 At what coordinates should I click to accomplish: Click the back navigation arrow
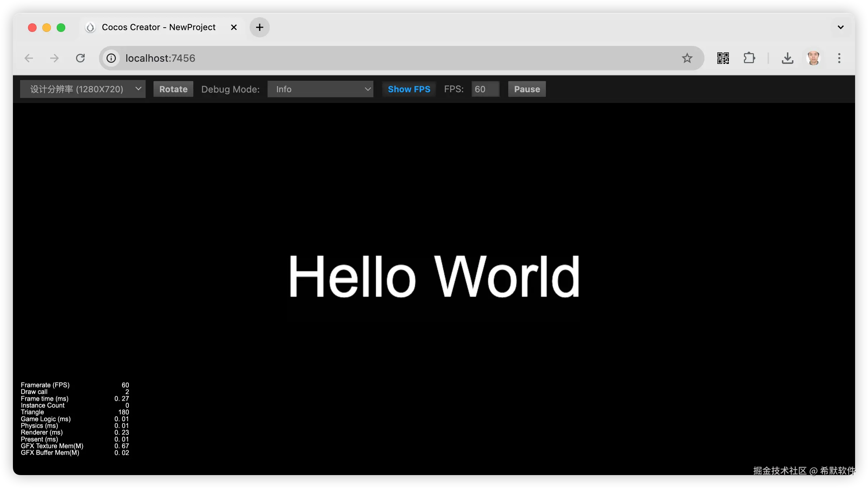coord(29,58)
